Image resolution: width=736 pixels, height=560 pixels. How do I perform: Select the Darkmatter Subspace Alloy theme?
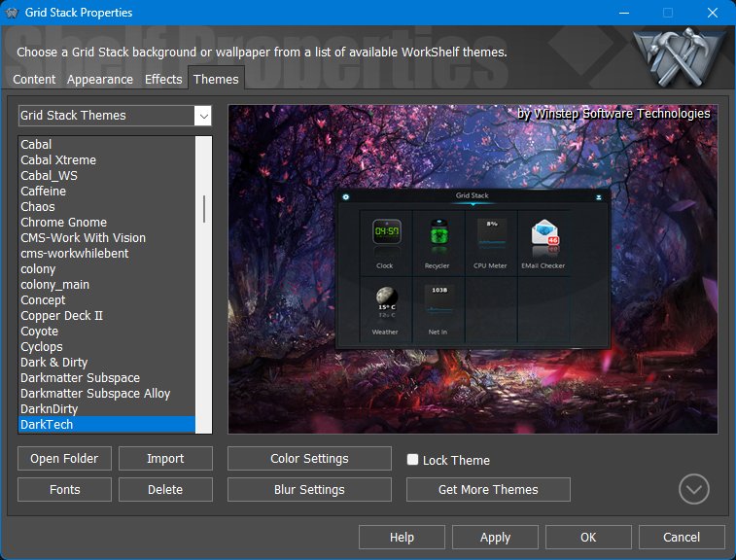coord(107,393)
